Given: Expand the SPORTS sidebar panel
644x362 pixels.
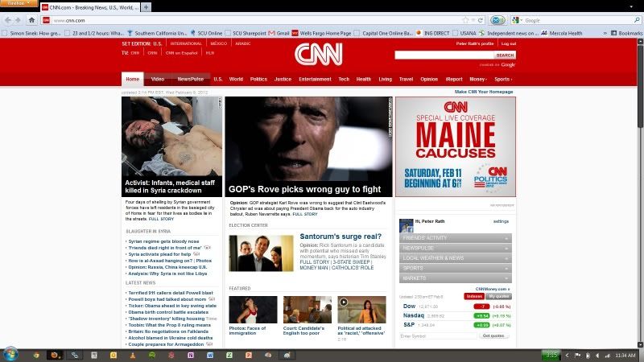Looking at the screenshot, I should [455, 268].
